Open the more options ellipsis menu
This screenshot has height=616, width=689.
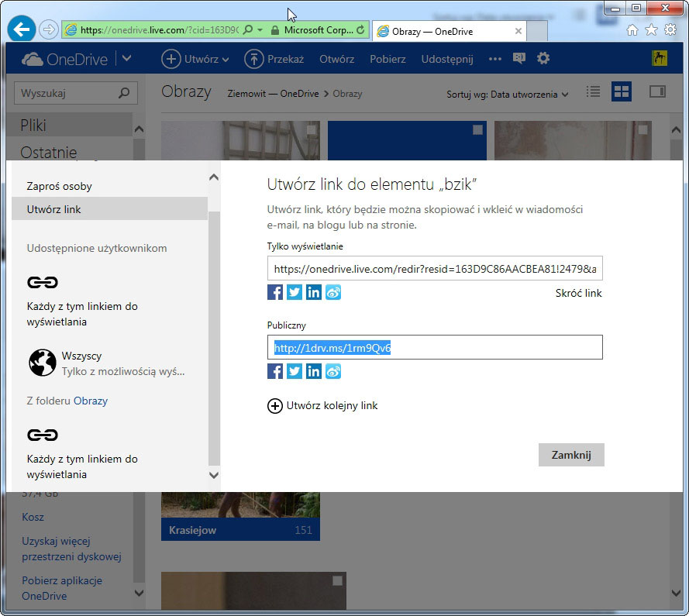(x=495, y=59)
